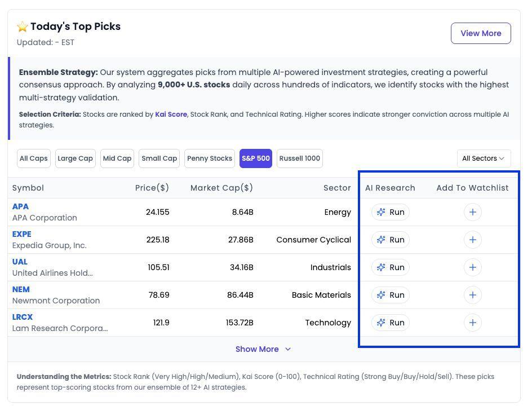Run AI Research for NEM
Image resolution: width=532 pixels, height=410 pixels.
tap(390, 295)
